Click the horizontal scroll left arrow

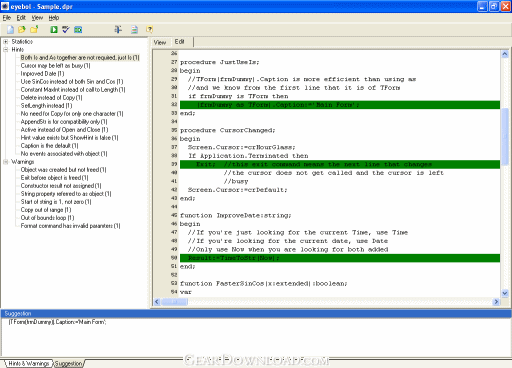(x=157, y=302)
